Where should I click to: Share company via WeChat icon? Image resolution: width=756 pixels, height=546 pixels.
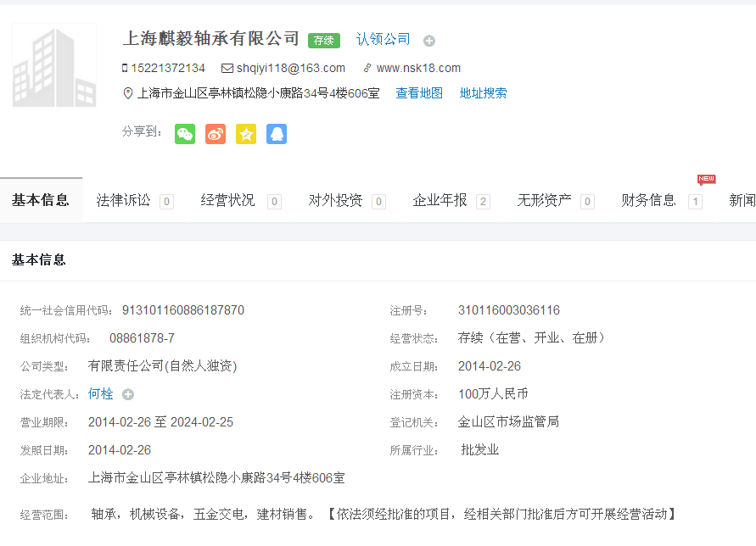coord(185,134)
